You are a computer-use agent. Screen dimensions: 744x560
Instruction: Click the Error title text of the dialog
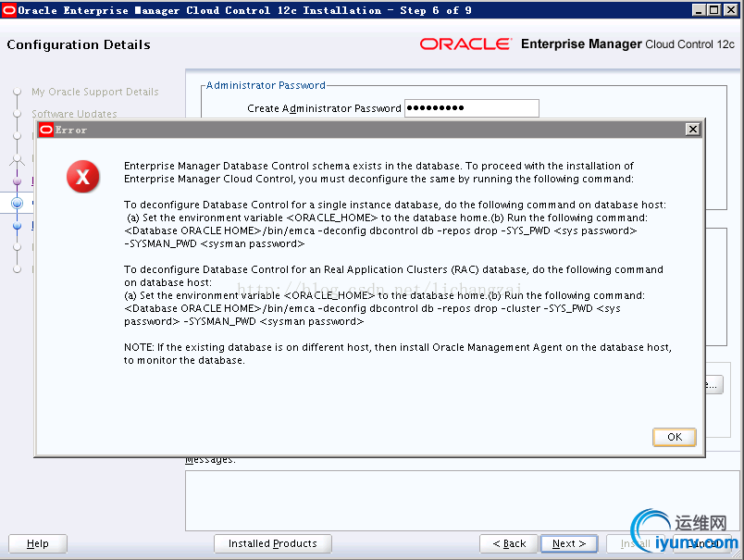pos(71,130)
